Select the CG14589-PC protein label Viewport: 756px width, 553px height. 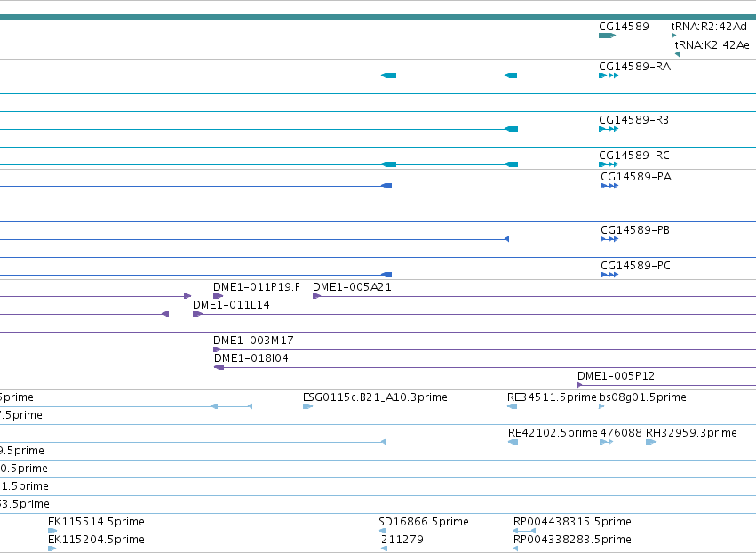[x=635, y=266]
